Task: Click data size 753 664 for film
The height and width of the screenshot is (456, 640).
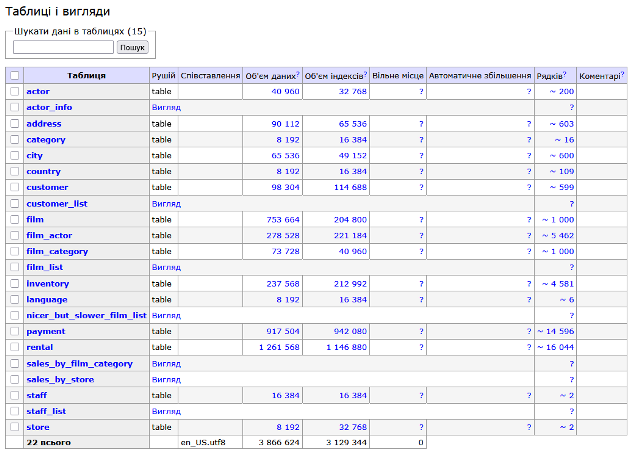Action: click(x=280, y=219)
